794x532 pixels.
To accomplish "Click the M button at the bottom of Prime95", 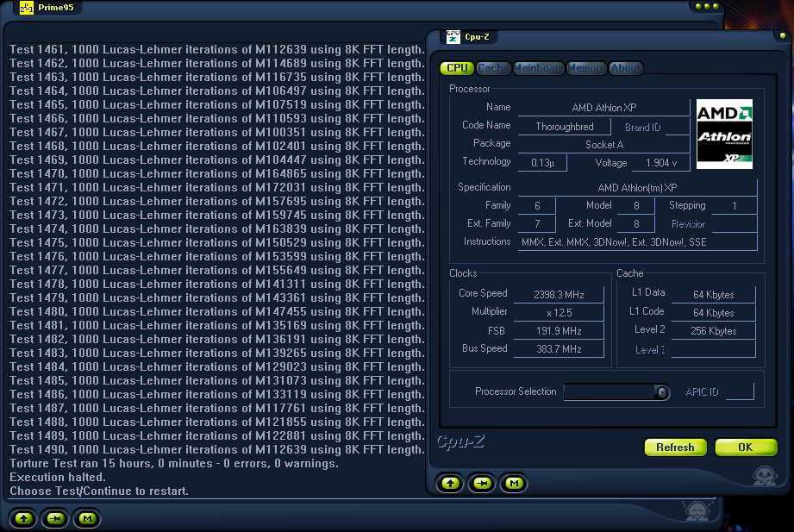I will point(87,518).
